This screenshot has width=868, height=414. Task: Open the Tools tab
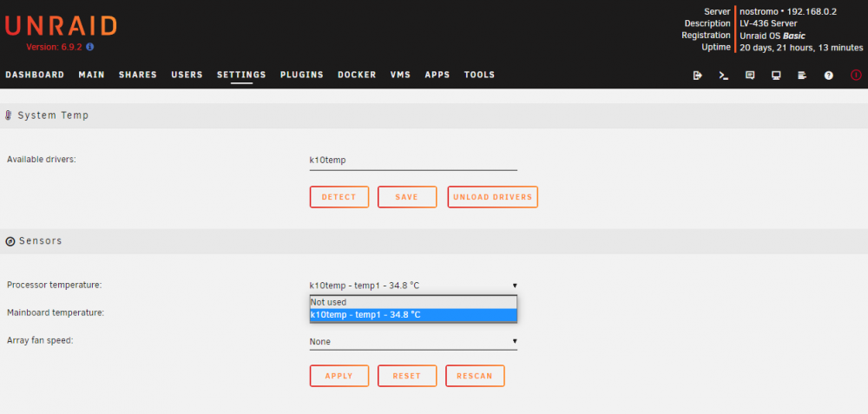pyautogui.click(x=479, y=75)
